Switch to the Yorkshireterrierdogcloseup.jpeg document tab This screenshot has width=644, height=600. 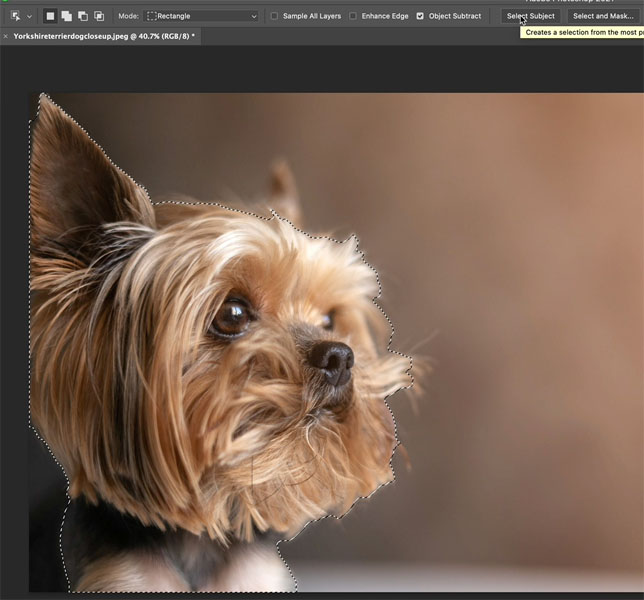coord(104,36)
